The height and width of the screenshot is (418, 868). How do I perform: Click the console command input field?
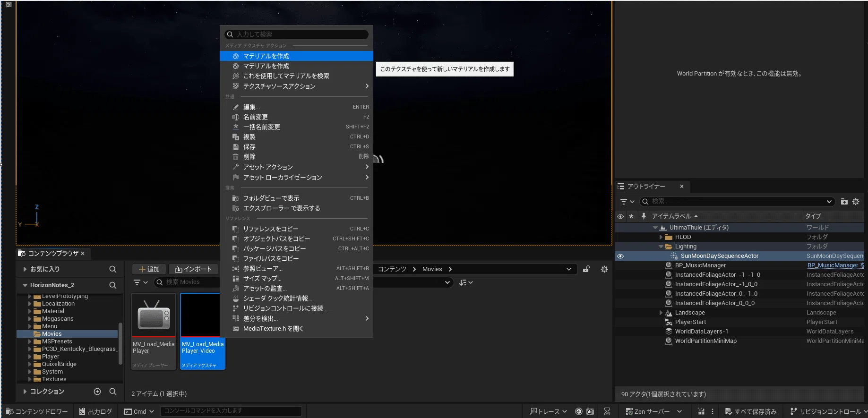[x=231, y=411]
